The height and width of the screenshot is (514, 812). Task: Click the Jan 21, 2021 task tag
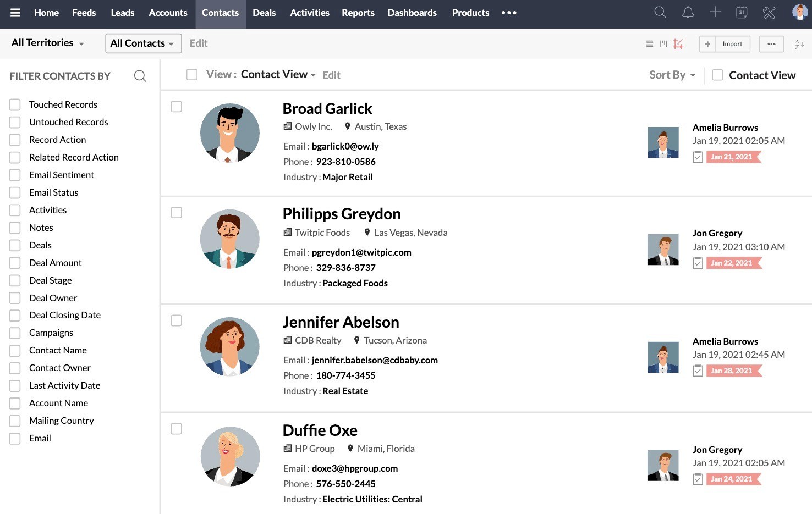point(733,157)
